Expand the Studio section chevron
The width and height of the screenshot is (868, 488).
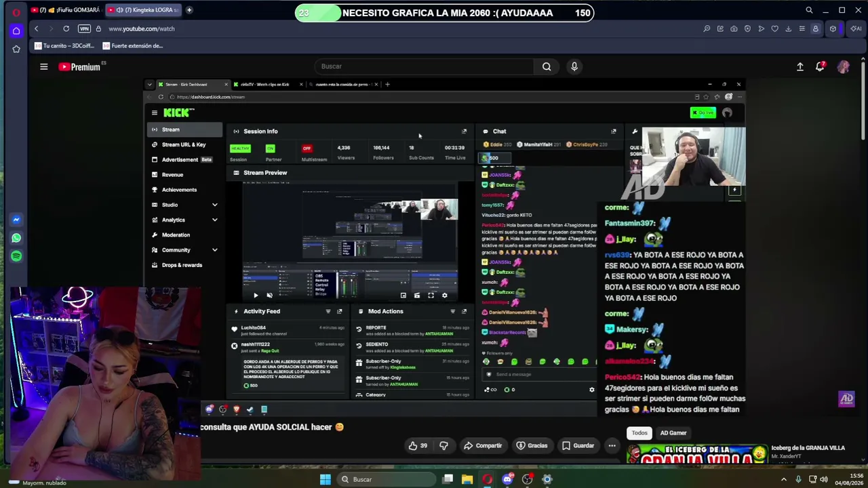tap(214, 205)
